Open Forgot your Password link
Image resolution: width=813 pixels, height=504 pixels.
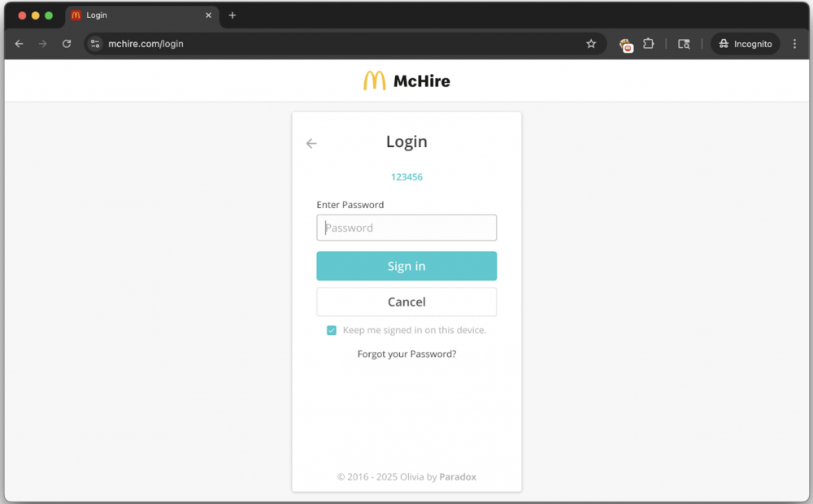[x=406, y=354]
